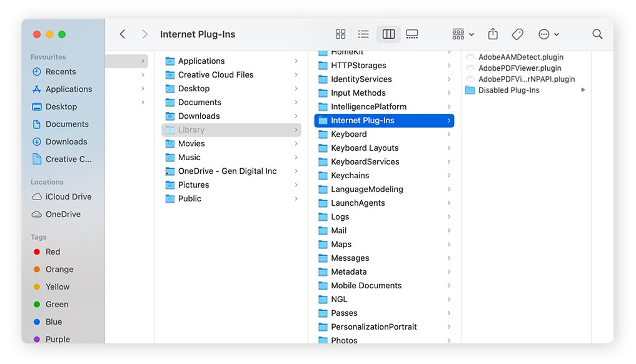Click the Search magnifier icon
The height and width of the screenshot is (364, 636).
click(597, 34)
